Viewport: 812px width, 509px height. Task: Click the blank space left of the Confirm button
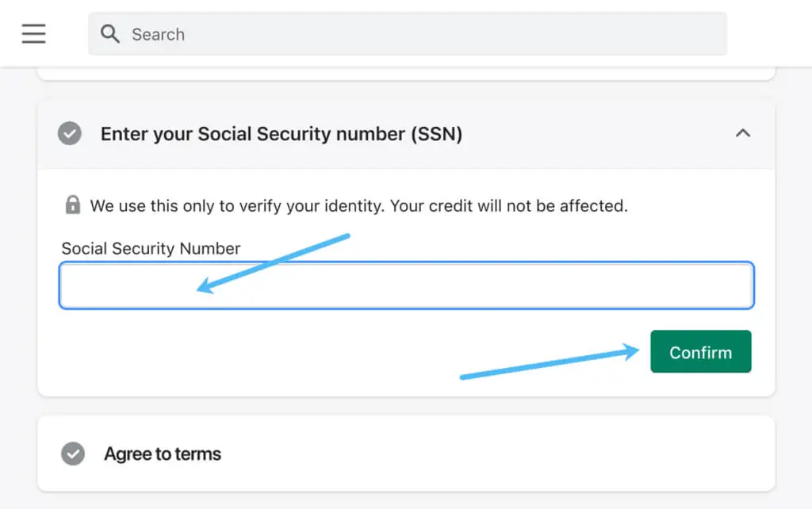pyautogui.click(x=238, y=353)
